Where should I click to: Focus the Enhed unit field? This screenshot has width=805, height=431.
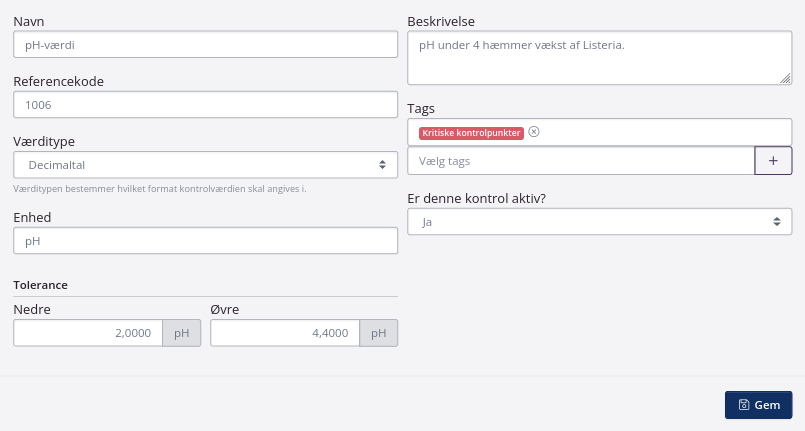click(x=206, y=241)
